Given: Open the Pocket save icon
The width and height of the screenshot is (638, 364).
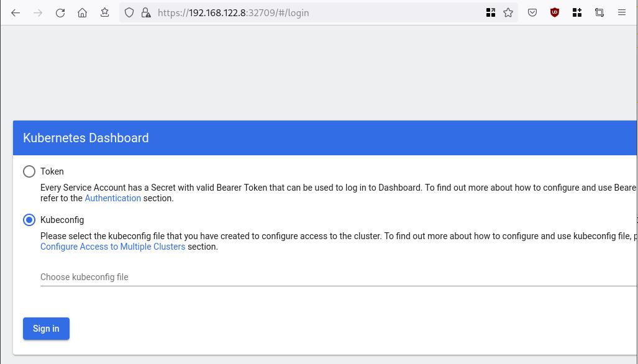Looking at the screenshot, I should coord(532,12).
